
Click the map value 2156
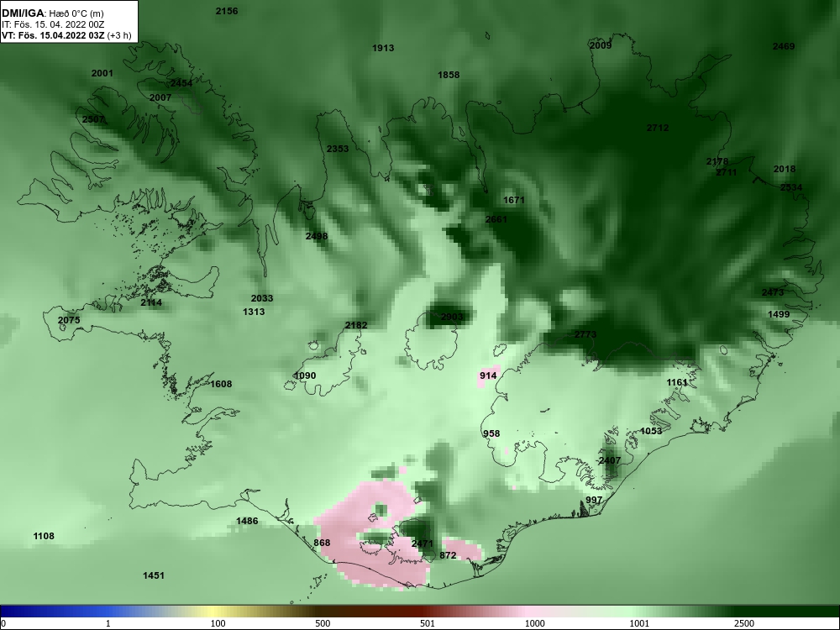point(227,11)
